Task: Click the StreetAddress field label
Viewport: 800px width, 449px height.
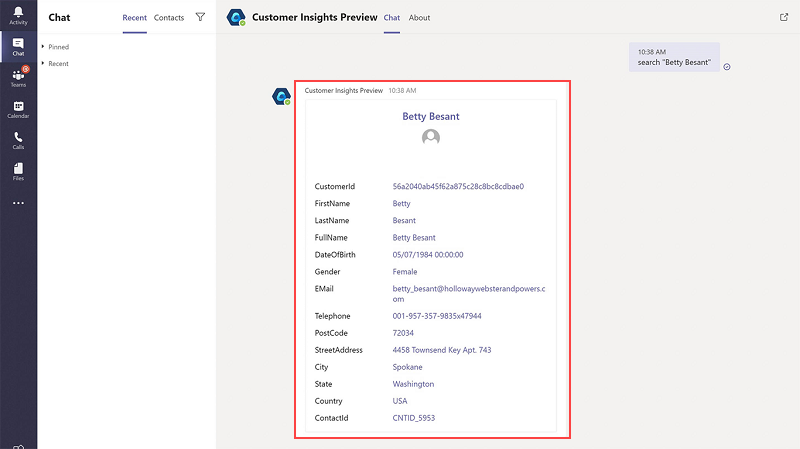Action: pyautogui.click(x=338, y=350)
